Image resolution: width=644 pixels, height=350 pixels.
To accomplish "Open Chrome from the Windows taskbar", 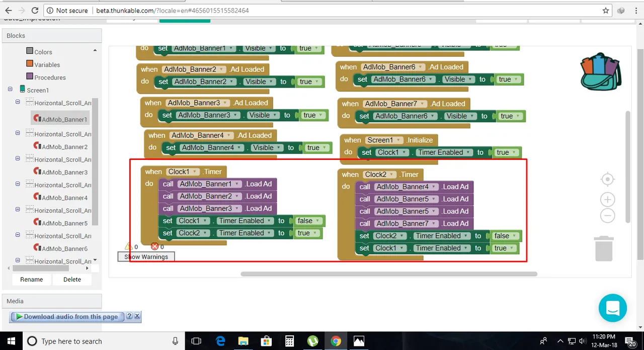I will tap(336, 341).
